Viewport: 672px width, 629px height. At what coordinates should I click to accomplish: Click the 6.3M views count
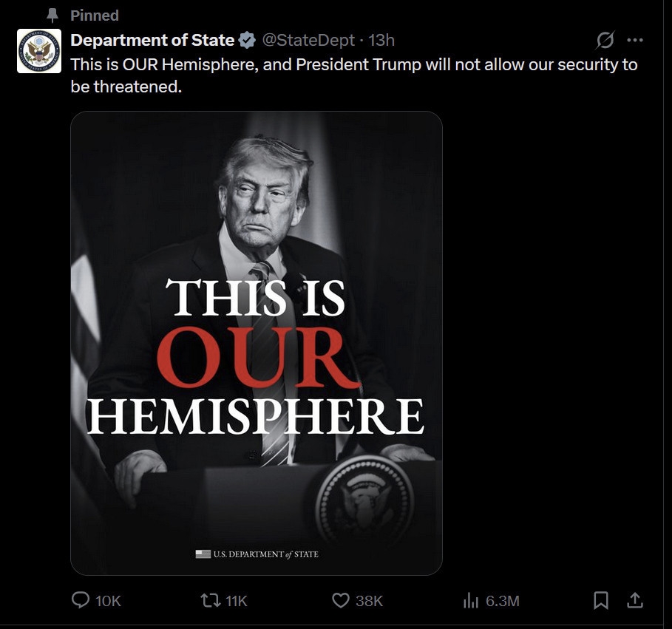tap(503, 601)
